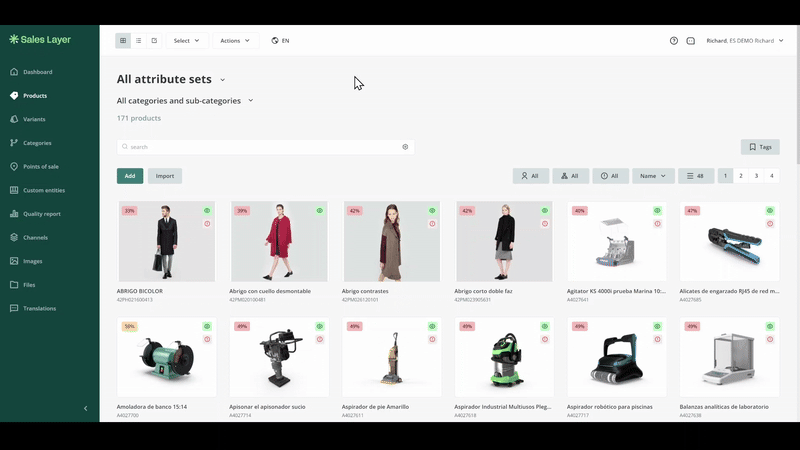This screenshot has width=800, height=450.
Task: Open the chat messages icon
Action: [x=690, y=41]
